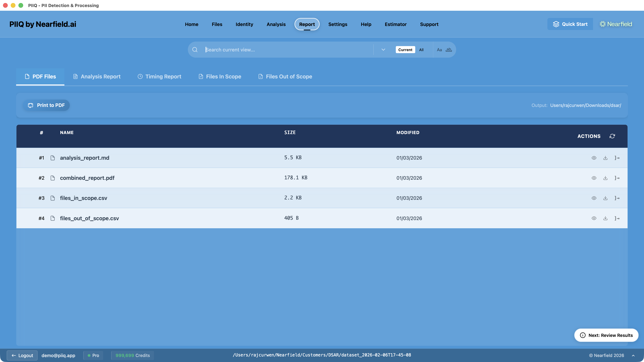This screenshot has height=362, width=644.
Task: Enable the ab whole-word match icon
Action: (449, 49)
